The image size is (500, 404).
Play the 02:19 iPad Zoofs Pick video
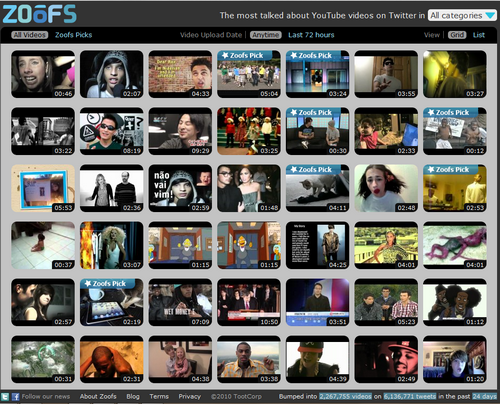112,302
